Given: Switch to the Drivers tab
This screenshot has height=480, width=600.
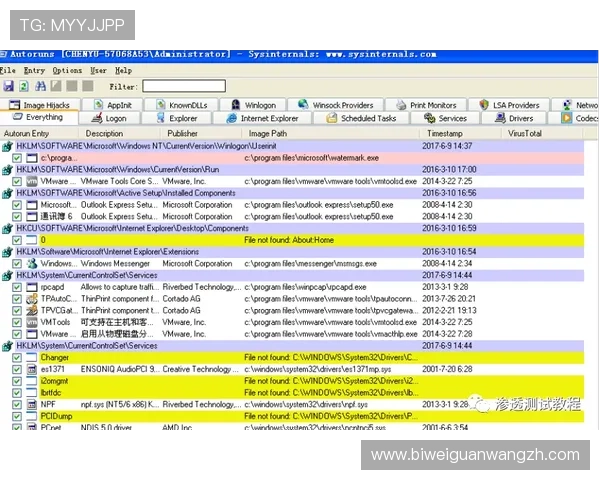Looking at the screenshot, I should 514,118.
